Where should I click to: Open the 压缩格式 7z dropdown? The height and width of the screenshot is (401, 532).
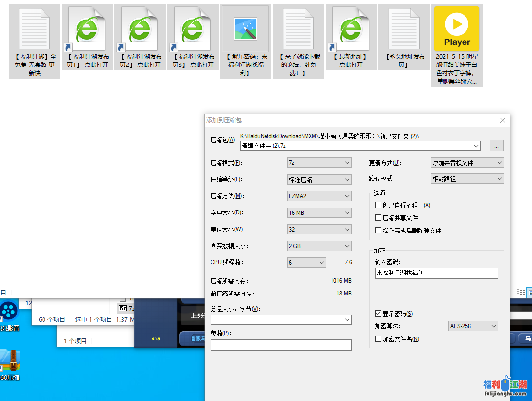319,163
